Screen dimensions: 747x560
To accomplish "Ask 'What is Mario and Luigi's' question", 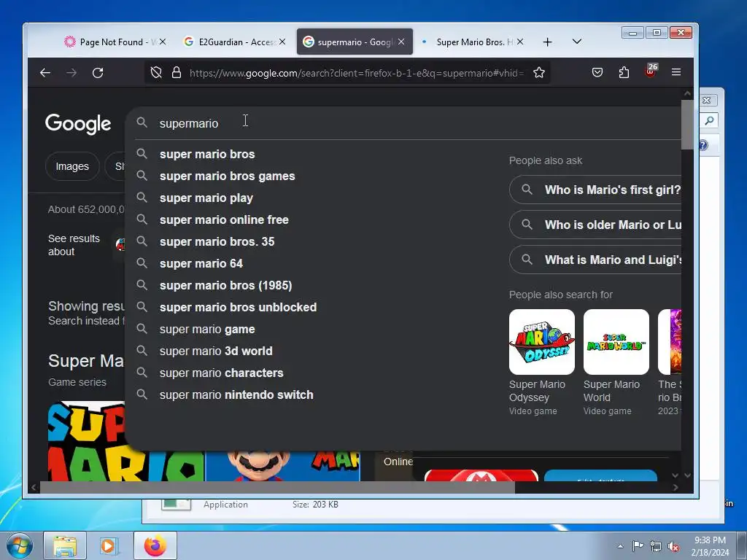I will click(x=595, y=260).
